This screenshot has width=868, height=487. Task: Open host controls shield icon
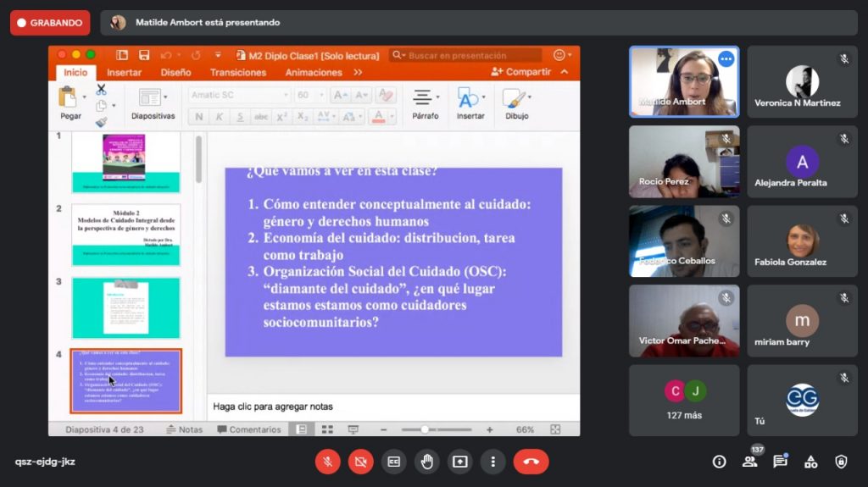pos(841,462)
